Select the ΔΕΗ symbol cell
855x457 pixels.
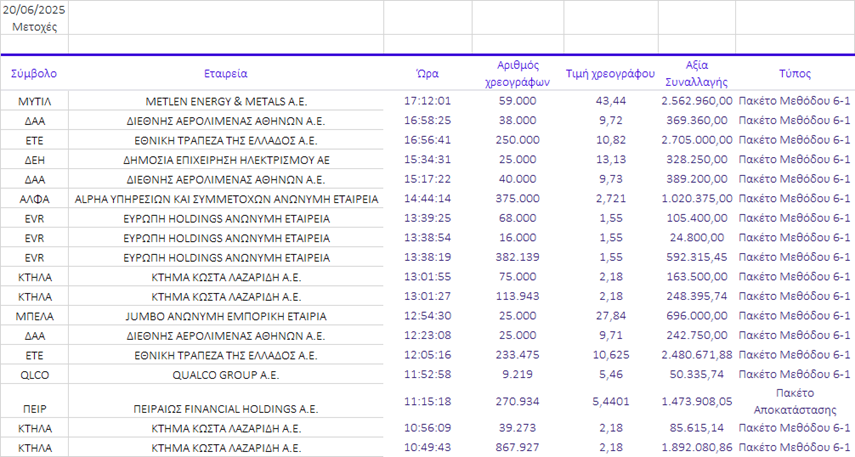click(x=34, y=160)
